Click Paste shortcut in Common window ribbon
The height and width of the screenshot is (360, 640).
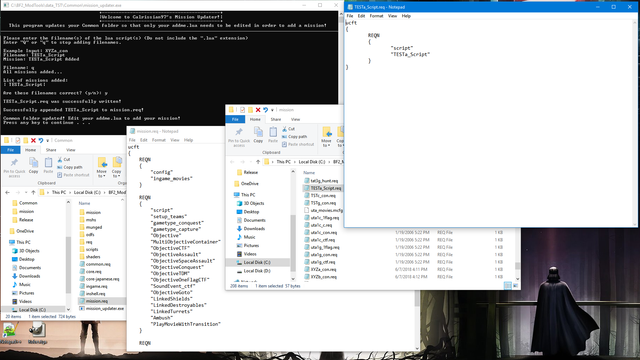pyautogui.click(x=73, y=175)
